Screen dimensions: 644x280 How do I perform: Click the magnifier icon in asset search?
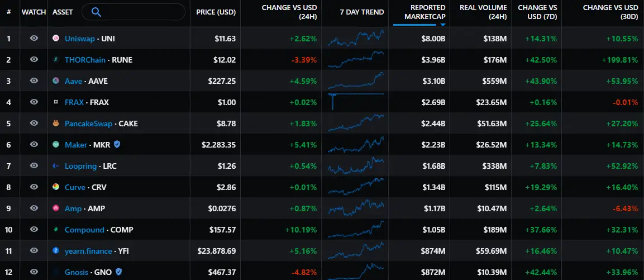click(x=96, y=12)
